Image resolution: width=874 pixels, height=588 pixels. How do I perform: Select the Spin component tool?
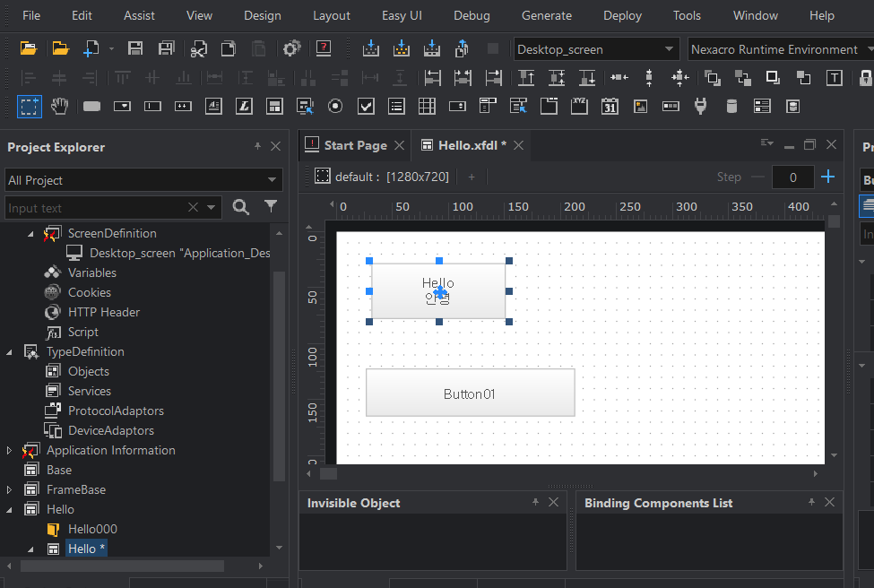(457, 106)
